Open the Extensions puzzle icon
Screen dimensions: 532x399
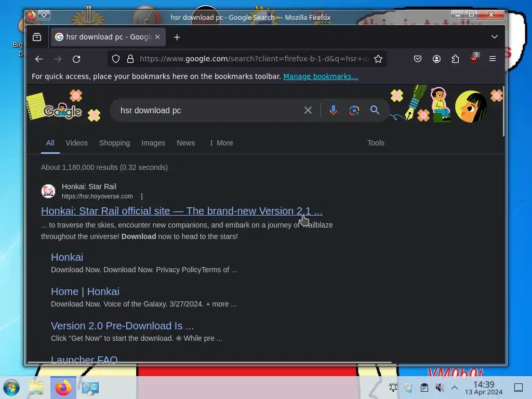pyautogui.click(x=455, y=59)
